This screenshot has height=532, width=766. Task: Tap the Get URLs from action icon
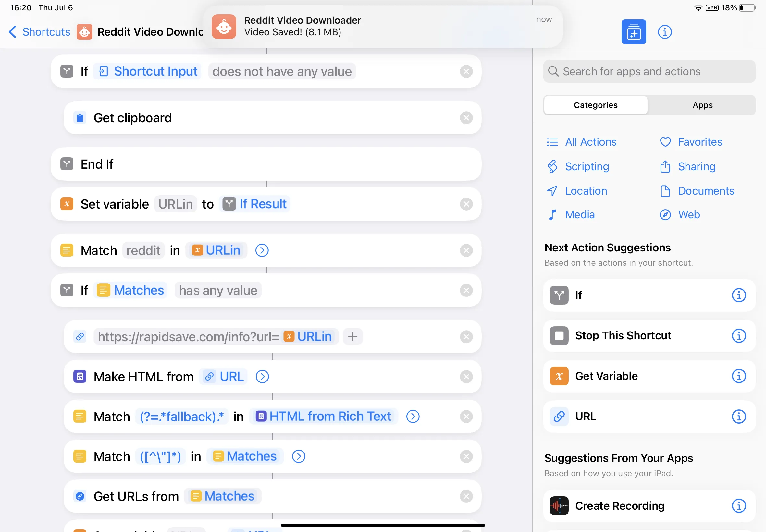click(80, 496)
